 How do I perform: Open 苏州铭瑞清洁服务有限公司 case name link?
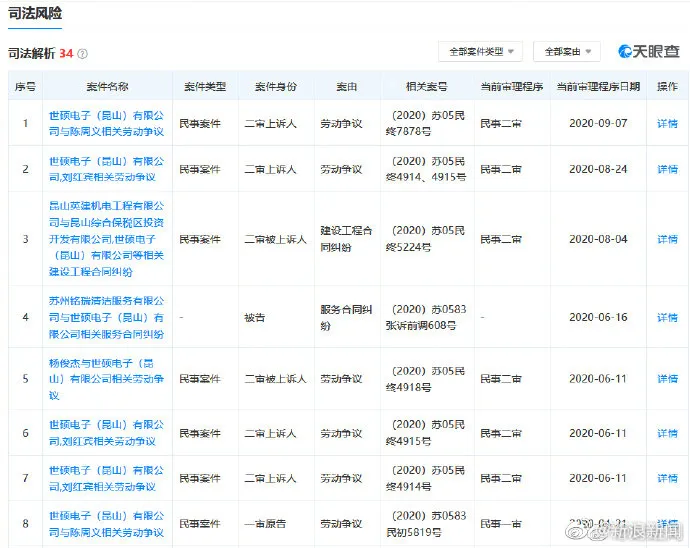[x=106, y=317]
